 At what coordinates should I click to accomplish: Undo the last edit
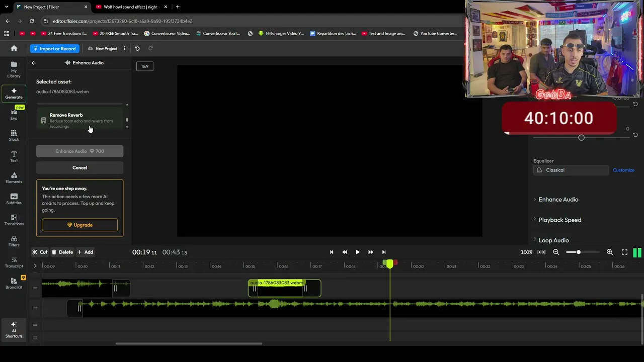pyautogui.click(x=137, y=48)
